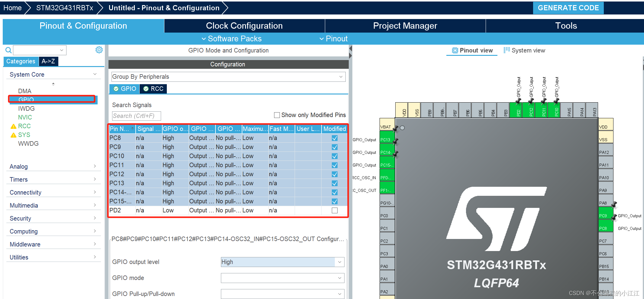Screen dimensions: 644x299
Task: Toggle Modified checkbox for PC12 row
Action: point(335,174)
